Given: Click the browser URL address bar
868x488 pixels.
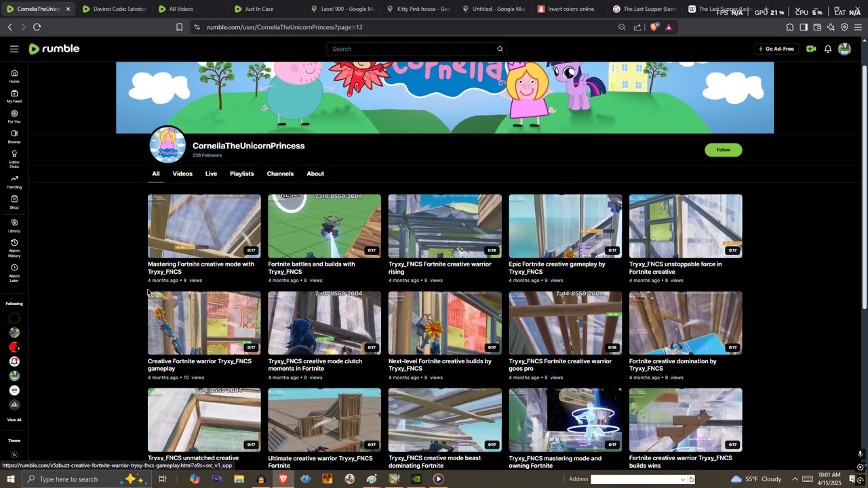Looking at the screenshot, I should (x=407, y=27).
